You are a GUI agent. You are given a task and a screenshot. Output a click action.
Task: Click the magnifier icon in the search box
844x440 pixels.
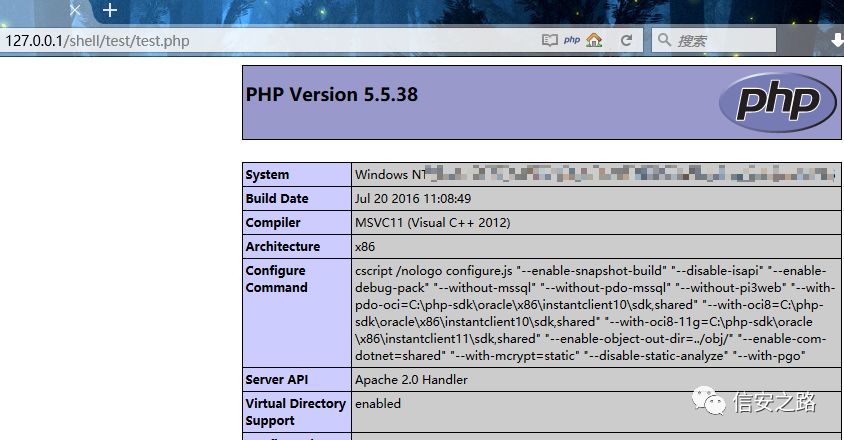click(664, 40)
